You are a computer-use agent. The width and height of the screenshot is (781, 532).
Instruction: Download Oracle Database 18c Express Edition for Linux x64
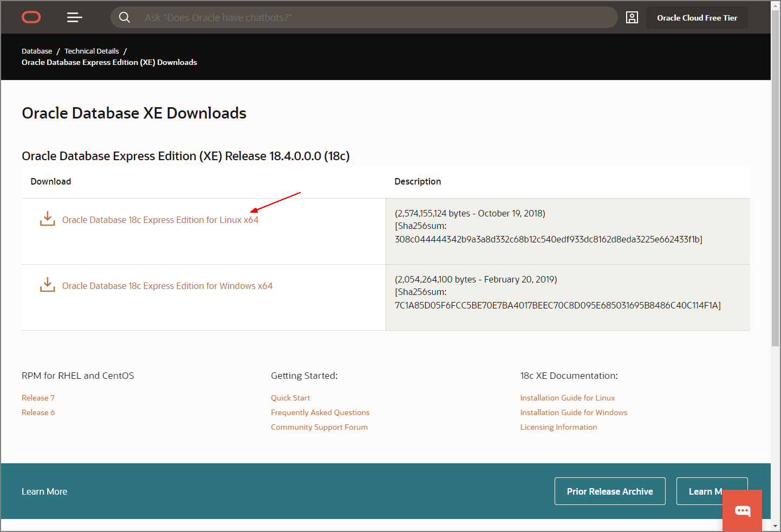pyautogui.click(x=160, y=220)
